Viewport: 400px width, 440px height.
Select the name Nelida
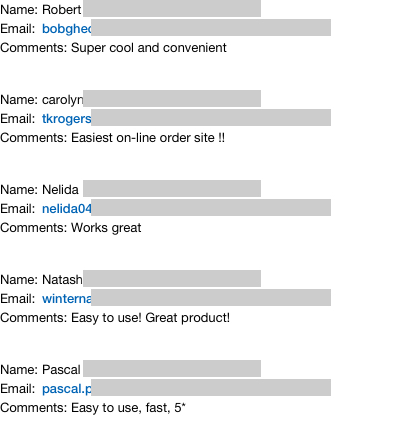(60, 190)
